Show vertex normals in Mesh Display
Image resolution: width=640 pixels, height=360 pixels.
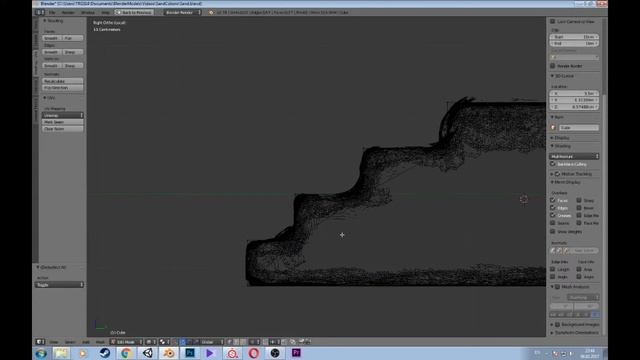pyautogui.click(x=552, y=251)
